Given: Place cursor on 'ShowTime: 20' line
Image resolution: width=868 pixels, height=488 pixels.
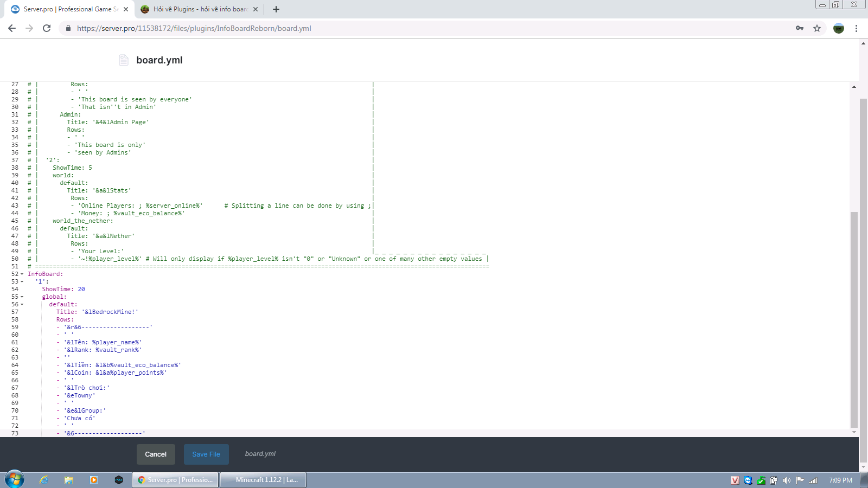Looking at the screenshot, I should [x=63, y=290].
